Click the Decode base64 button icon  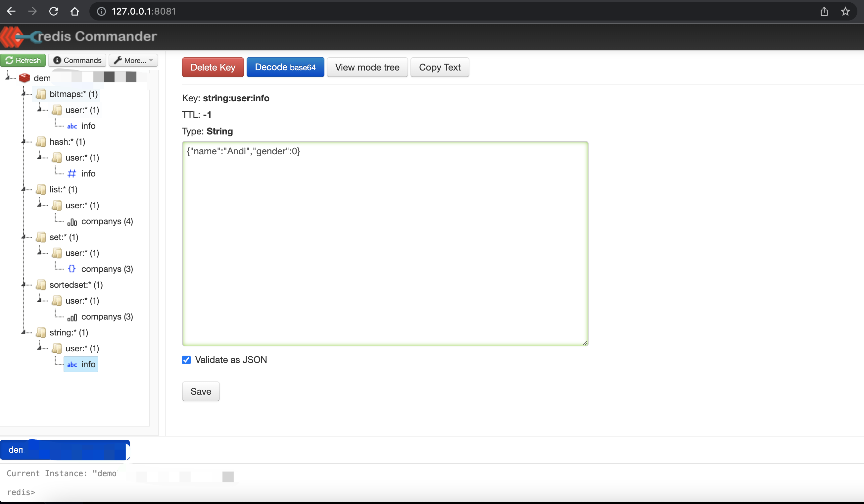click(285, 67)
